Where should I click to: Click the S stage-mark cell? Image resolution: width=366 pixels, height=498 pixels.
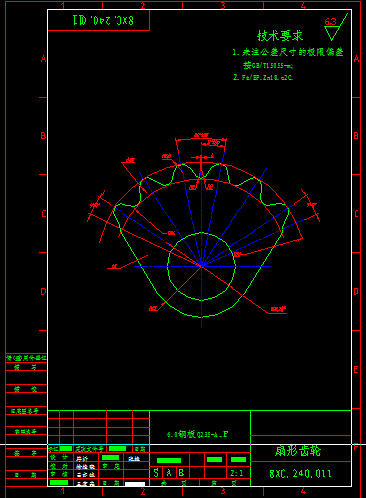click(x=156, y=473)
